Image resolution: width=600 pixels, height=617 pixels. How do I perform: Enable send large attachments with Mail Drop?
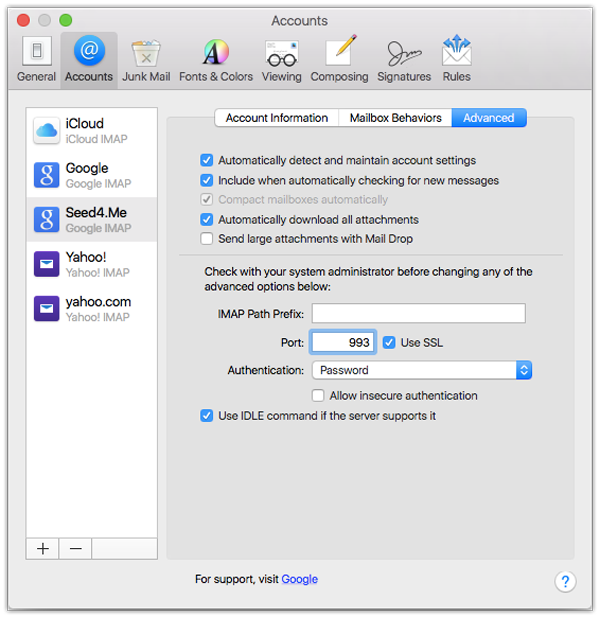[x=207, y=238]
